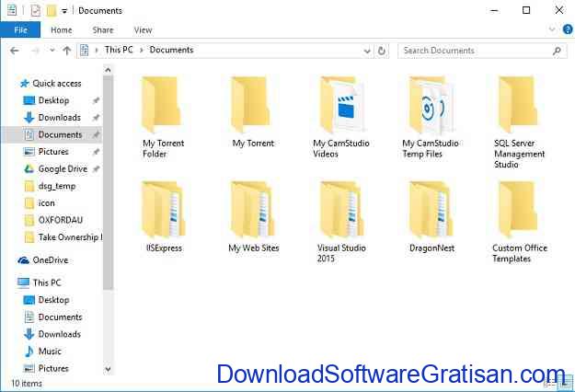Unpin Google Drive using its pin icon
575x392 pixels.
96,169
